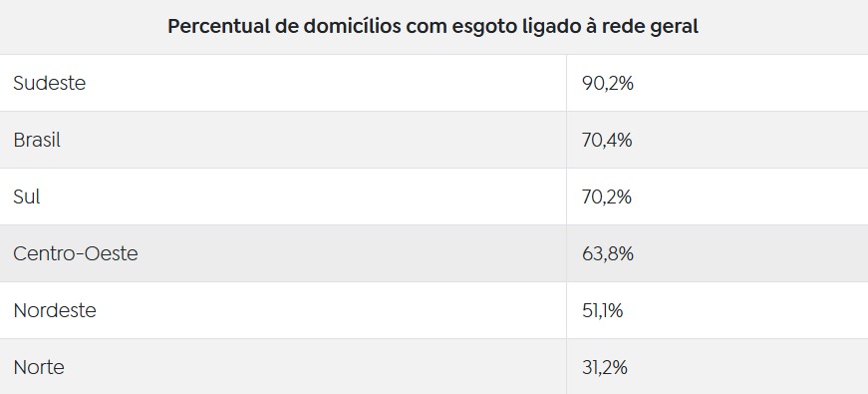868x394 pixels.
Task: Click the 70,4% value for Brasil
Action: click(607, 141)
